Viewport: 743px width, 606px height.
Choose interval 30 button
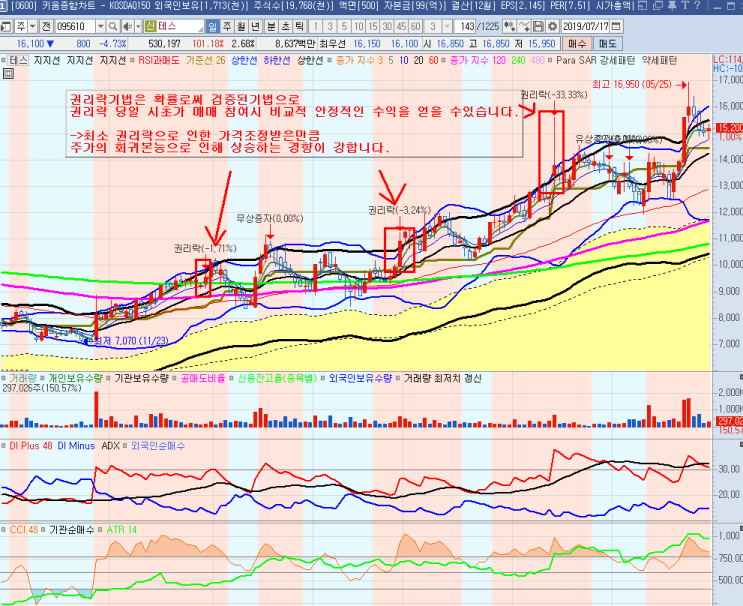(387, 26)
